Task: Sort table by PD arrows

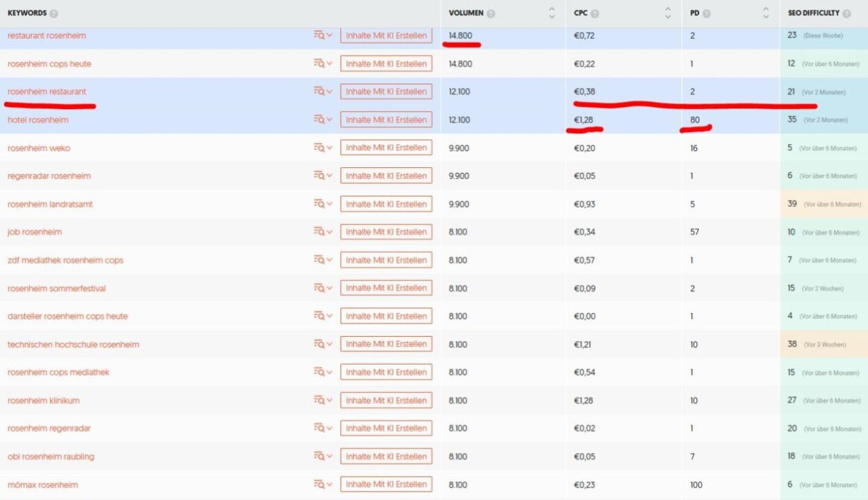Action: click(x=766, y=13)
